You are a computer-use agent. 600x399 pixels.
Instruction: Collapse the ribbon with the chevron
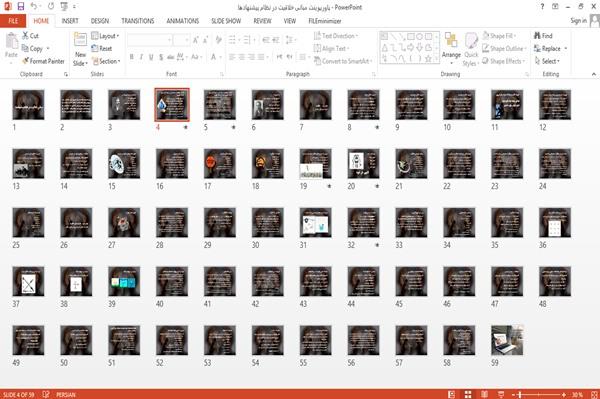(x=593, y=74)
